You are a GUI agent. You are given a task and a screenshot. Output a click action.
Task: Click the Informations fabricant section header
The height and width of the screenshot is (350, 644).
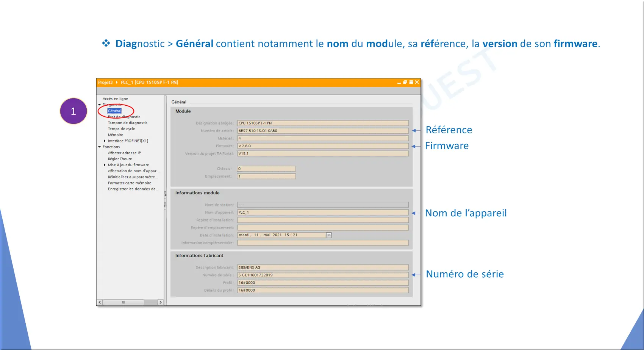(199, 256)
